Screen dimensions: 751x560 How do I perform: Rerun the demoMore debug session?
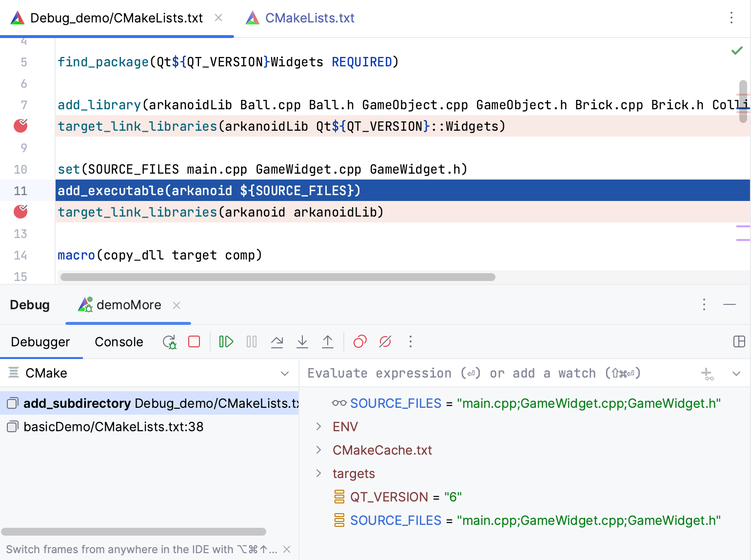(x=169, y=341)
